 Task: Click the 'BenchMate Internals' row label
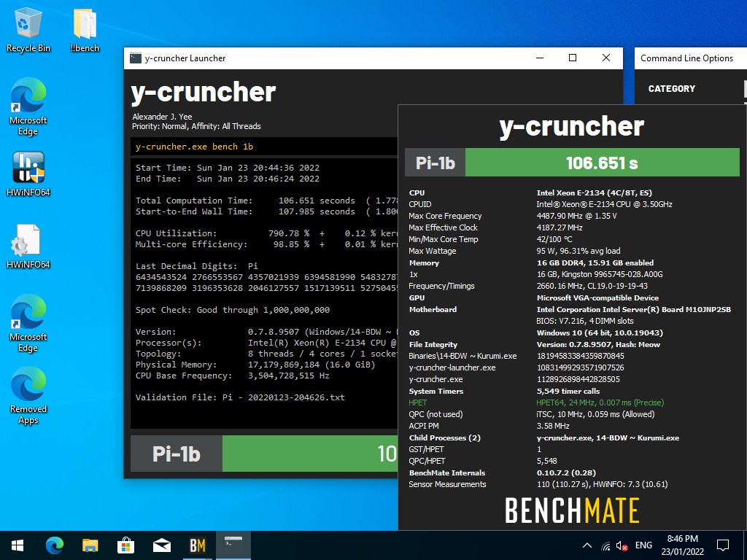click(x=447, y=473)
